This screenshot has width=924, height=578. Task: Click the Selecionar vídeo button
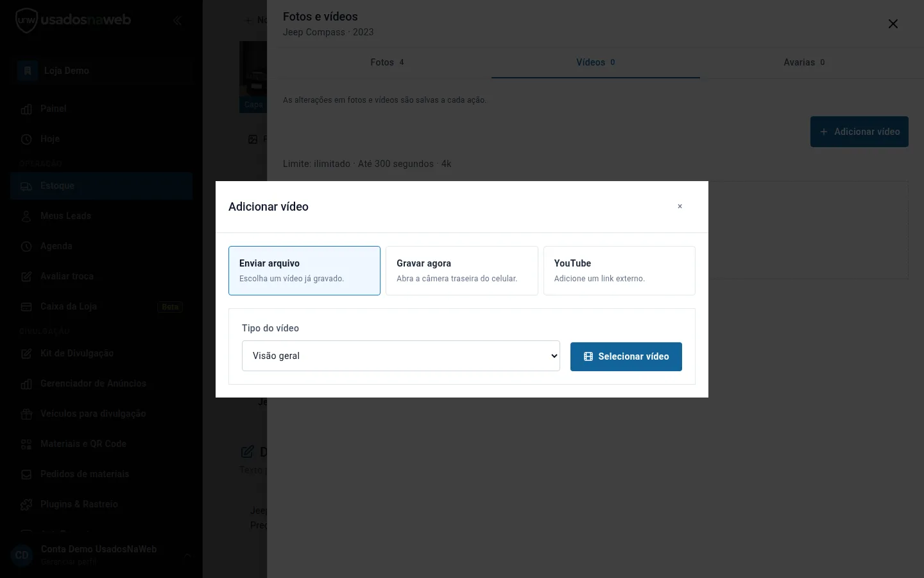pos(626,356)
